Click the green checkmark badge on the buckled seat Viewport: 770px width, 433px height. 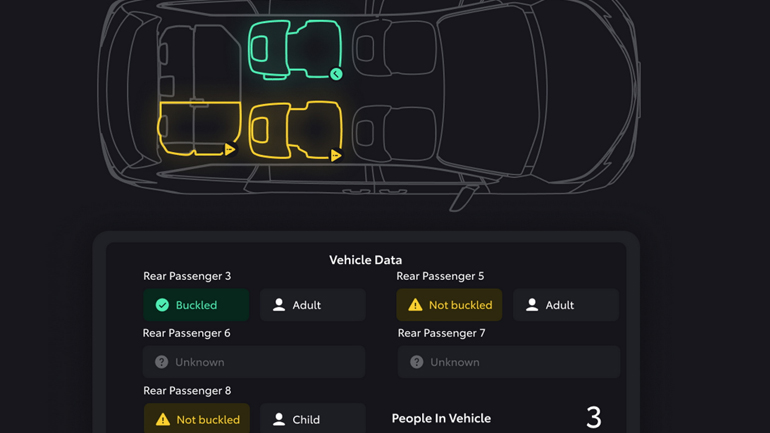(336, 74)
